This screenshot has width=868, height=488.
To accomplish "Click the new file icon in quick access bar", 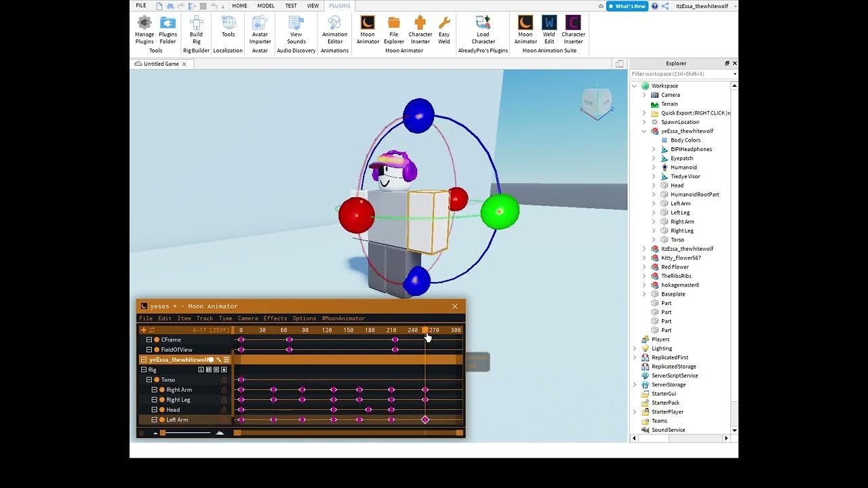I will pos(159,5).
